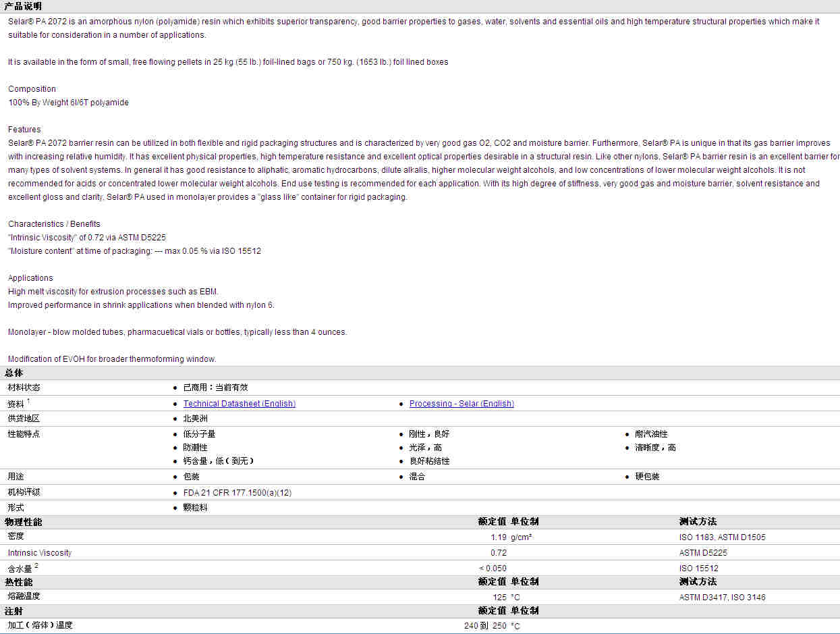Select the ASTM D3417, ISO 3146 test method
The image size is (840, 634).
click(723, 598)
